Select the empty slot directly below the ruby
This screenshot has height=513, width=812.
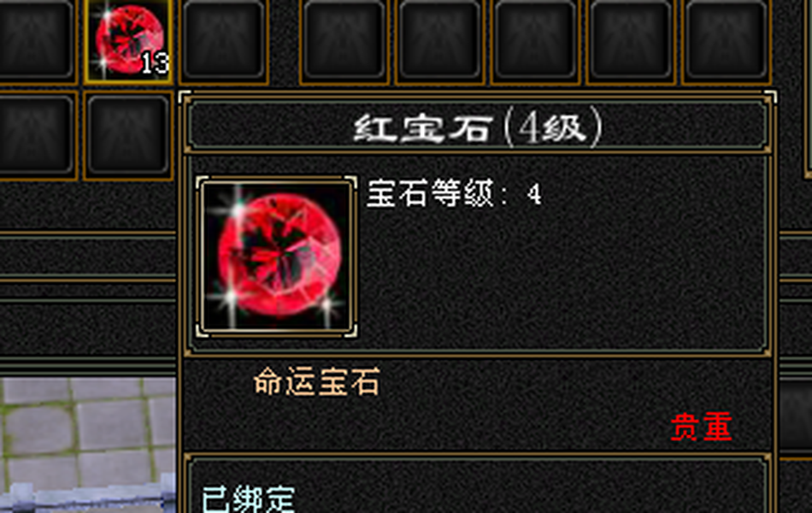tap(128, 135)
